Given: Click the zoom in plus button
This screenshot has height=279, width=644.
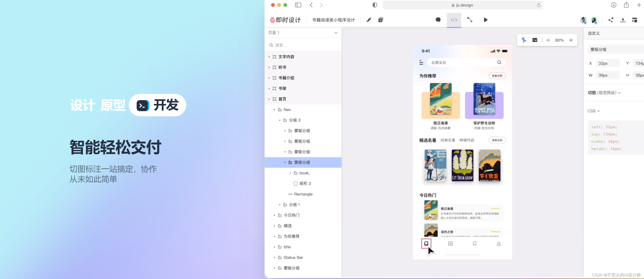Looking at the screenshot, I should pyautogui.click(x=571, y=40).
